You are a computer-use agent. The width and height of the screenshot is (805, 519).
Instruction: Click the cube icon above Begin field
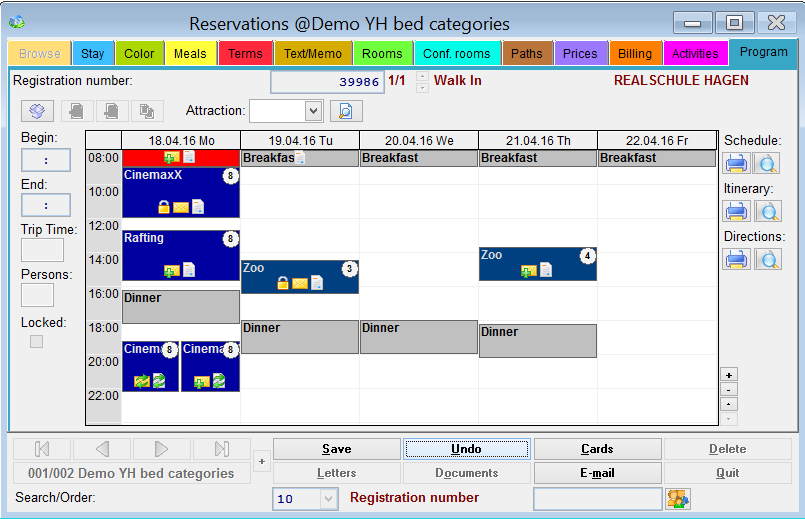coord(37,111)
